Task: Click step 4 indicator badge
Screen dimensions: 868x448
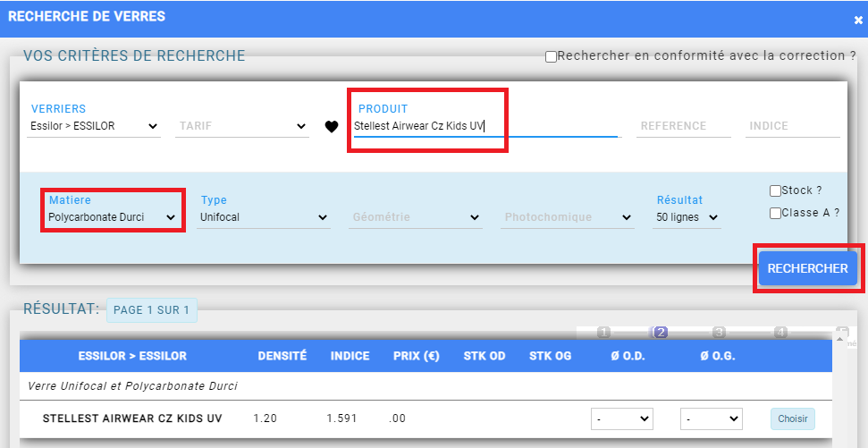Action: 780,333
